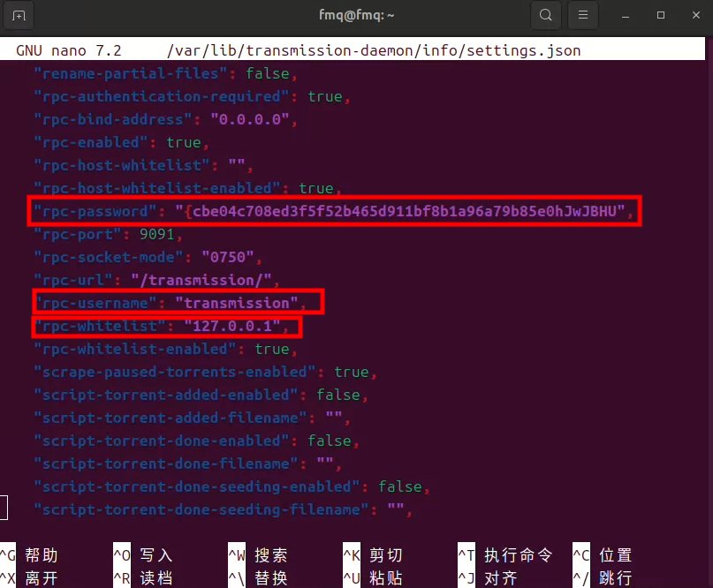Click the ^G 帮助 help shortcut

29,555
